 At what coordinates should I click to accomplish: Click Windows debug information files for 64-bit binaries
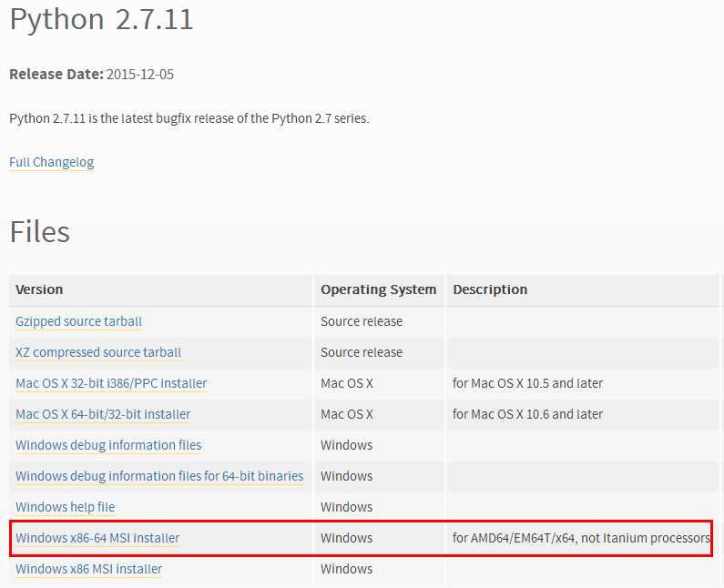tap(159, 476)
